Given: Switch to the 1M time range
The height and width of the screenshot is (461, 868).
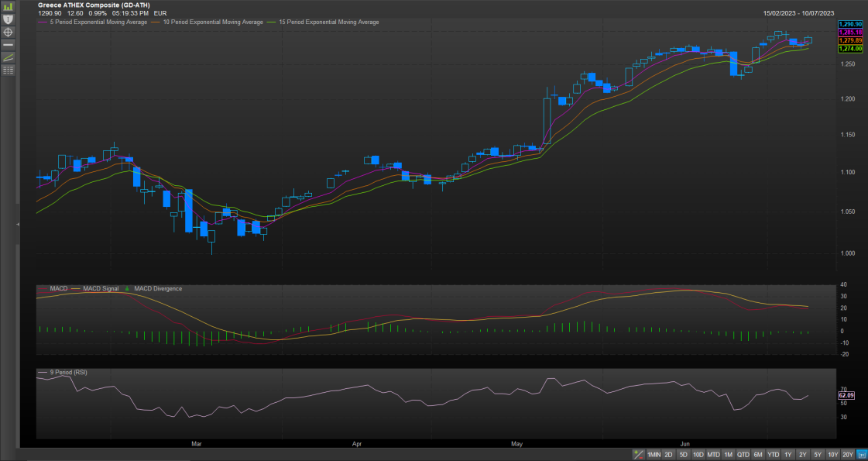Looking at the screenshot, I should [x=728, y=455].
